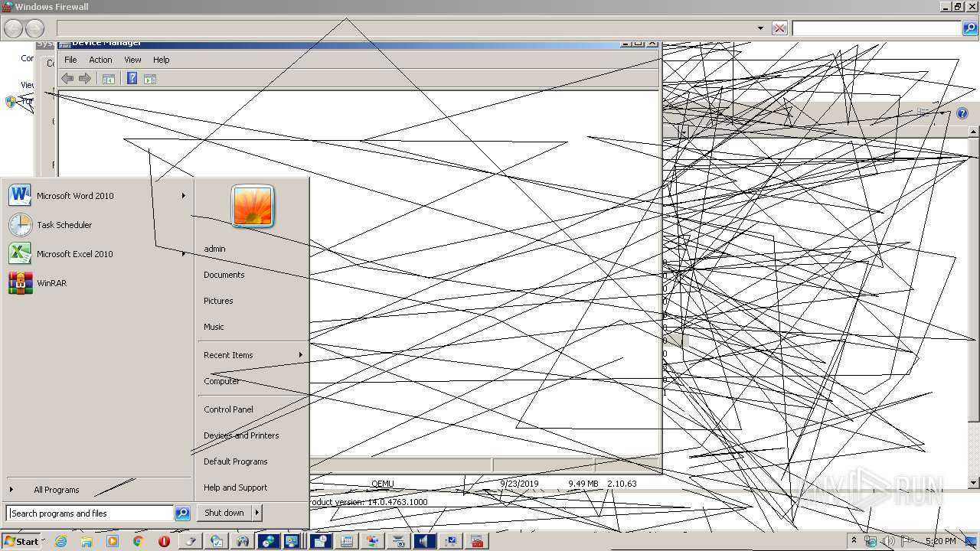Click the blue help question mark icon
This screenshot has width=980, height=551.
point(962,113)
